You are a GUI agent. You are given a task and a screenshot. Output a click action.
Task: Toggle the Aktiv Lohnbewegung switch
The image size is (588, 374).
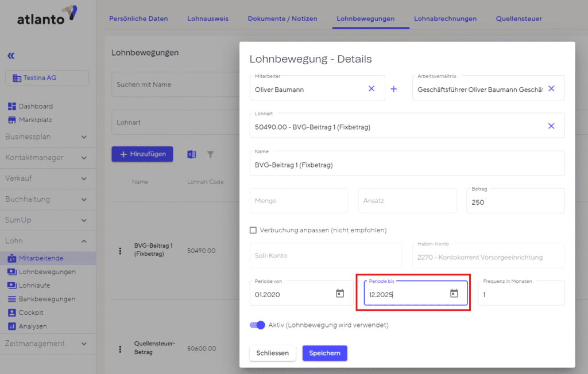257,325
